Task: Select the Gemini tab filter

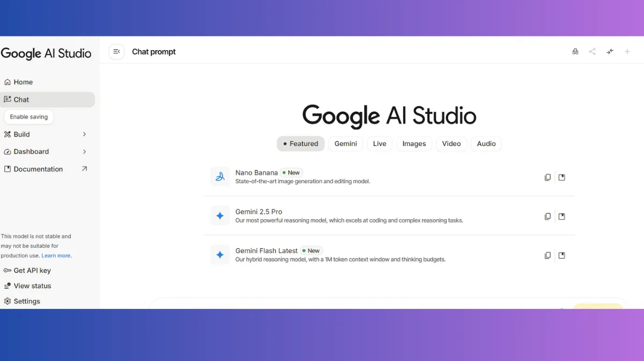Action: tap(346, 143)
